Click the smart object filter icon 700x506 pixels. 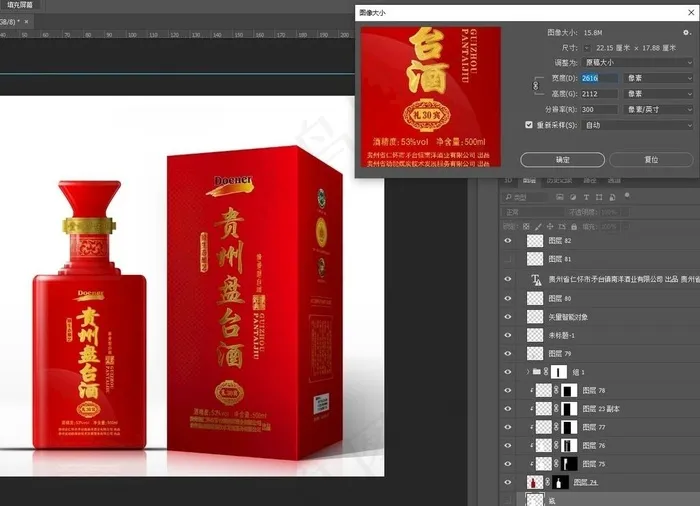click(x=612, y=197)
